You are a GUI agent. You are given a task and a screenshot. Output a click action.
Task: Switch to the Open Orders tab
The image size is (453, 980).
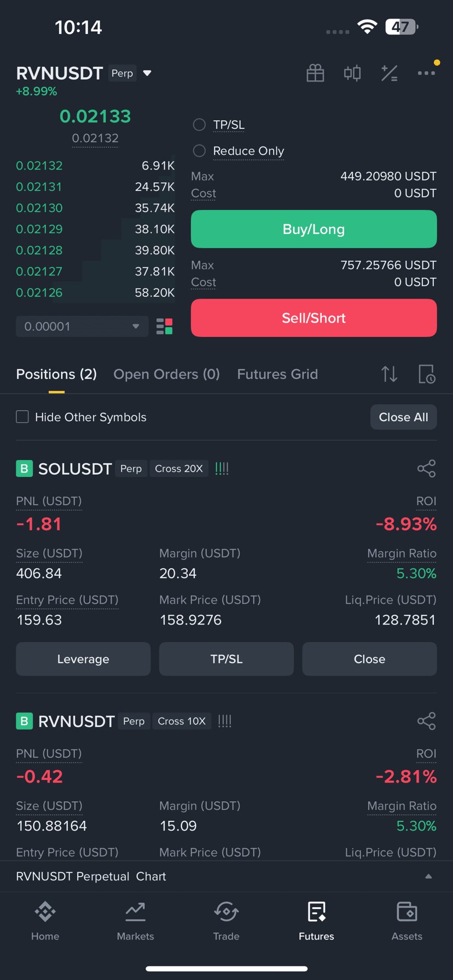(x=166, y=374)
